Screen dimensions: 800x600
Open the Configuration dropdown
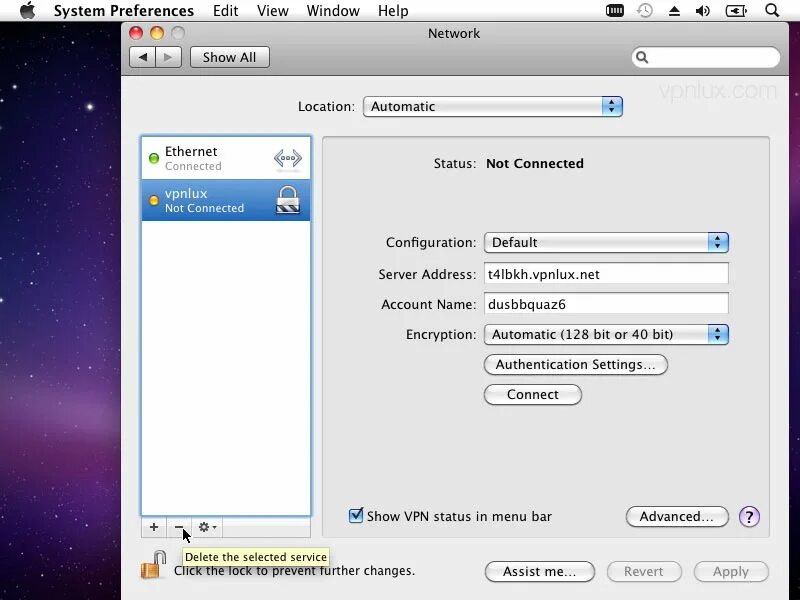coord(606,242)
